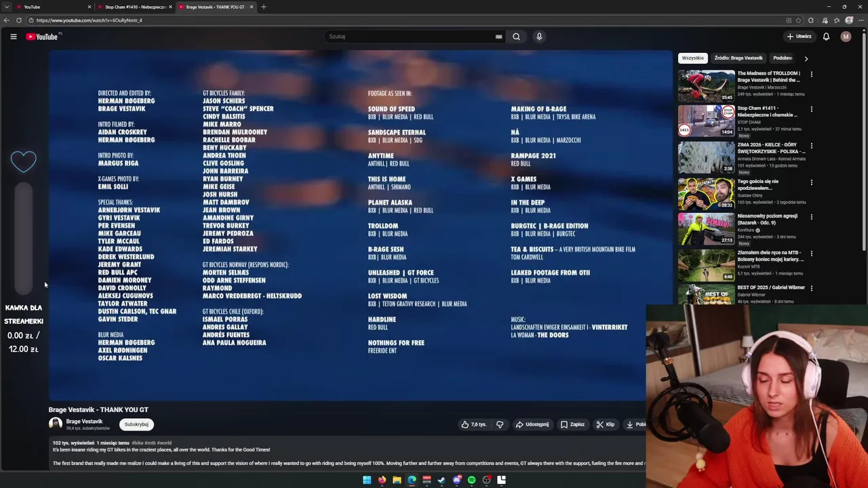Open a new browser tab

[264, 7]
